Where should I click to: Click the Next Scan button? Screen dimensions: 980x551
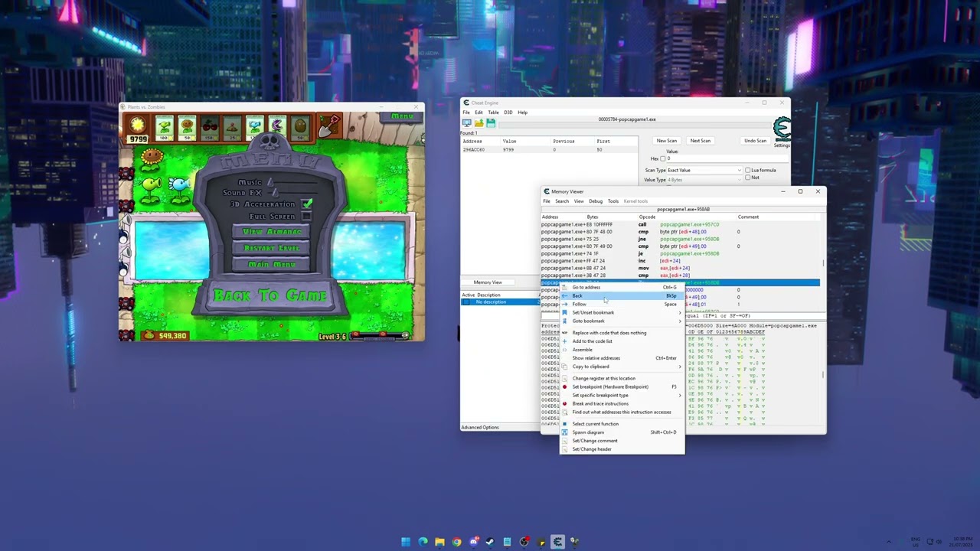pos(701,141)
